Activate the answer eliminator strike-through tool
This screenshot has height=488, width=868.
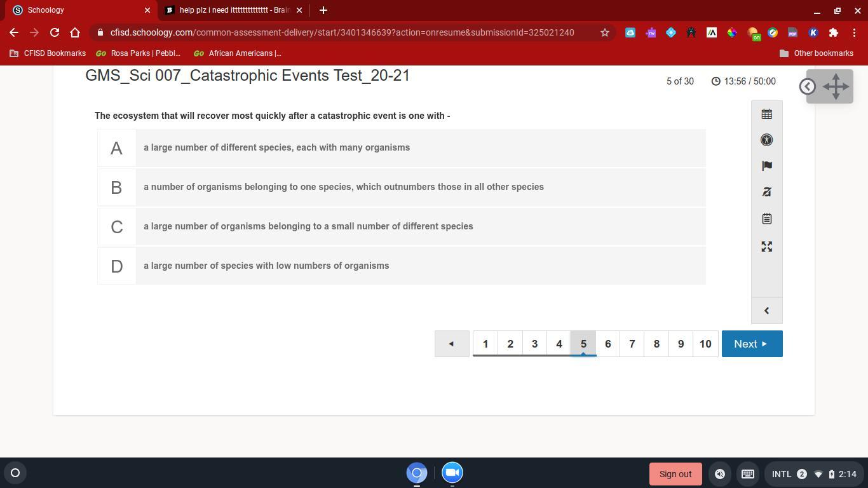tap(766, 192)
